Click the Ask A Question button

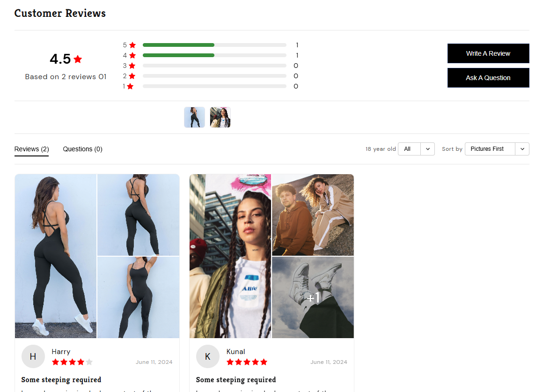[488, 78]
